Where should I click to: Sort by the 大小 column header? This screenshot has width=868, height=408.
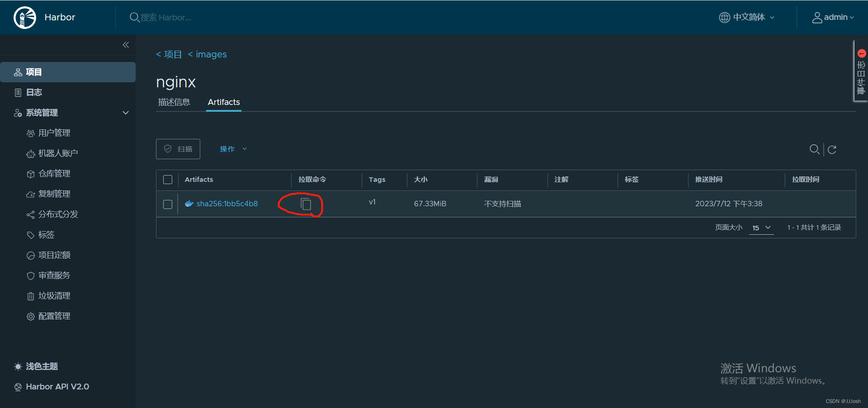click(x=420, y=180)
